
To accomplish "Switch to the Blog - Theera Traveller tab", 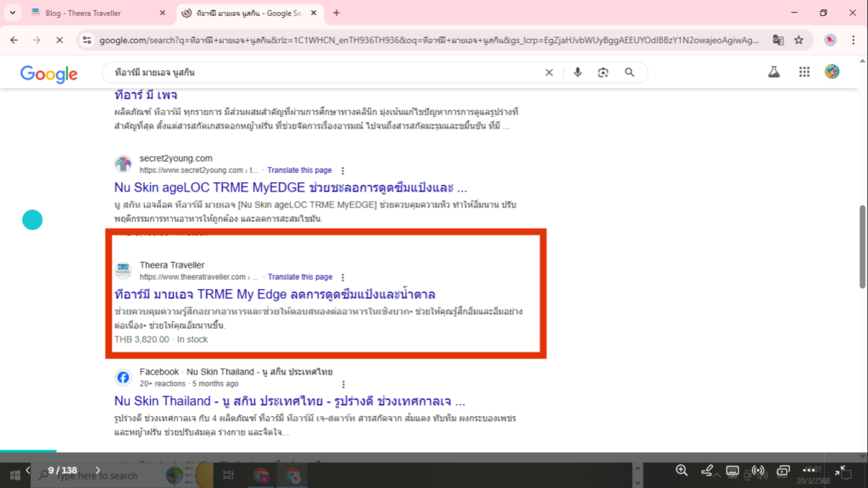I will pyautogui.click(x=85, y=13).
